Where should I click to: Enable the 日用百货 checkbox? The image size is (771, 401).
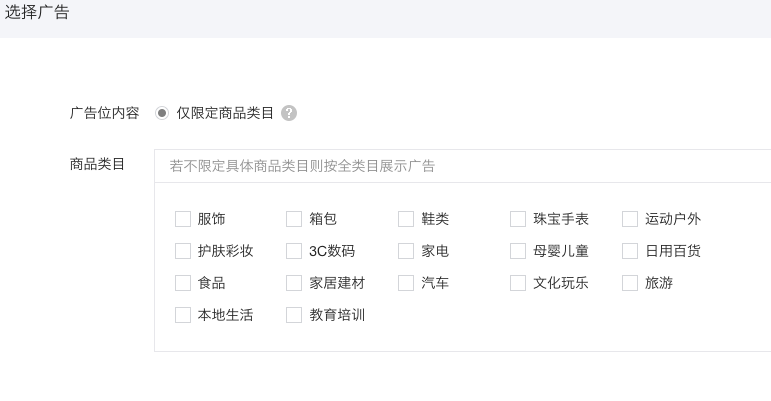pyautogui.click(x=630, y=251)
